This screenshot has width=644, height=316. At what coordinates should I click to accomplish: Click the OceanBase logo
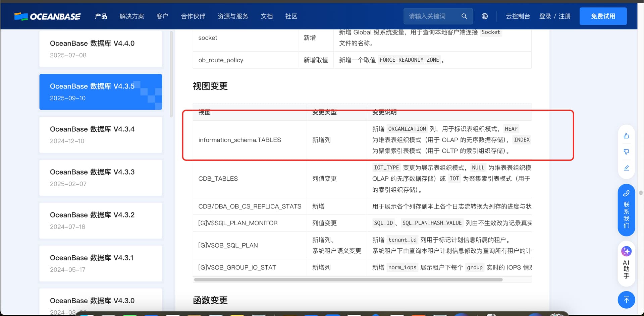pyautogui.click(x=47, y=16)
